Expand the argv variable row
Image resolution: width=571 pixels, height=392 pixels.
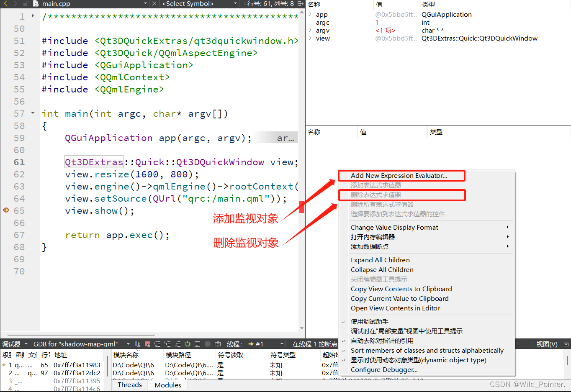click(x=310, y=30)
